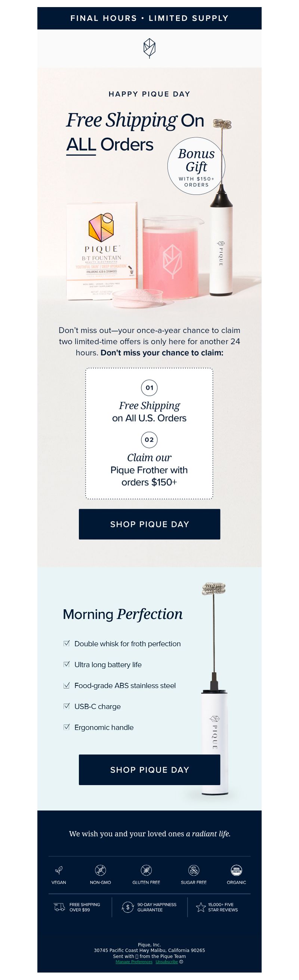Click Shop Pique Day button under Morning Perfection
The height and width of the screenshot is (980, 299).
click(149, 769)
